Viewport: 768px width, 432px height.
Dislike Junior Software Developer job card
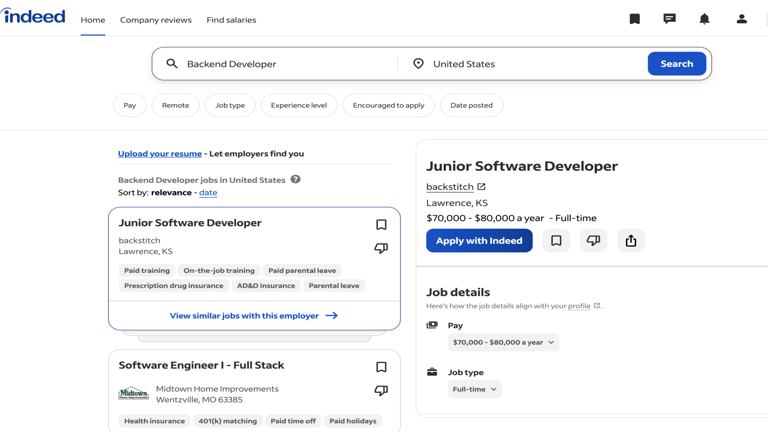[x=381, y=248]
